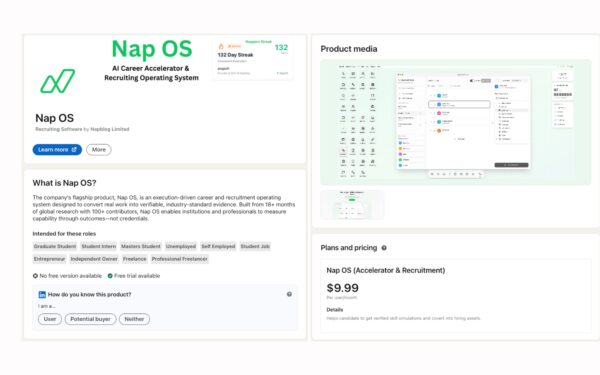Click the Independent Owner role tag
This screenshot has width=600, height=375.
(x=94, y=259)
